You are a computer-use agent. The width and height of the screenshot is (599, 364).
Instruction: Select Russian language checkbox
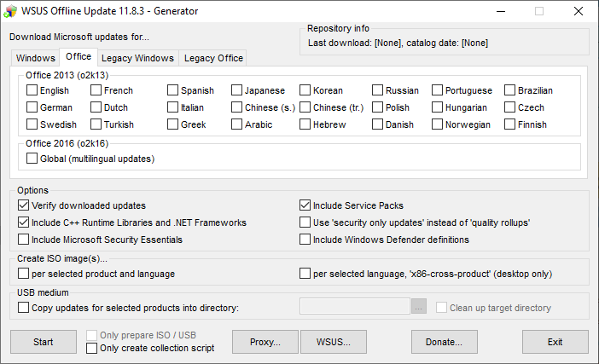[x=377, y=90]
